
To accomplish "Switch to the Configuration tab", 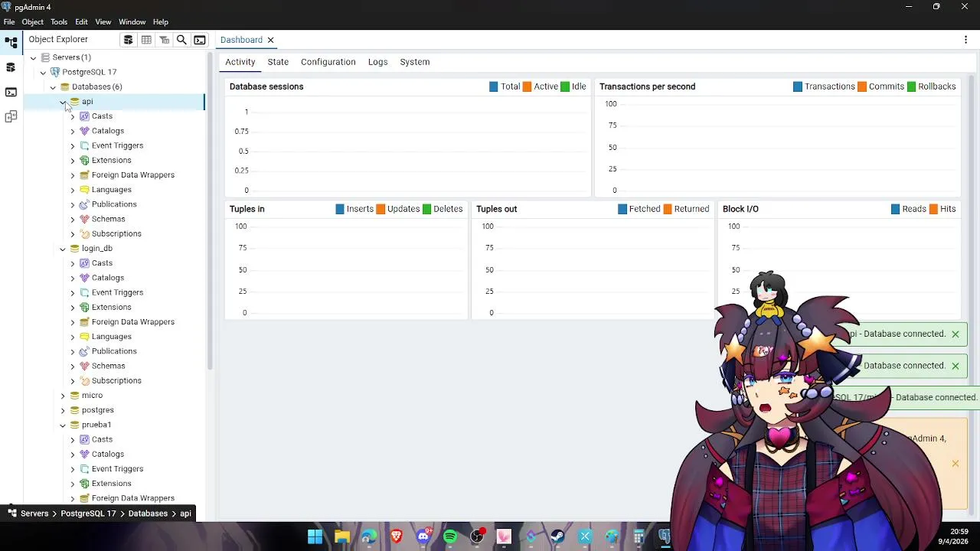I will click(328, 62).
